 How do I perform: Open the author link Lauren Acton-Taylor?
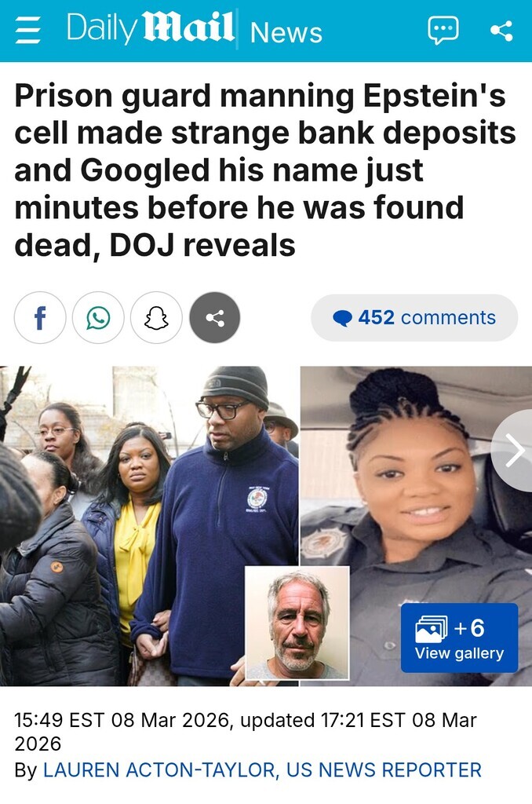pyautogui.click(x=159, y=770)
